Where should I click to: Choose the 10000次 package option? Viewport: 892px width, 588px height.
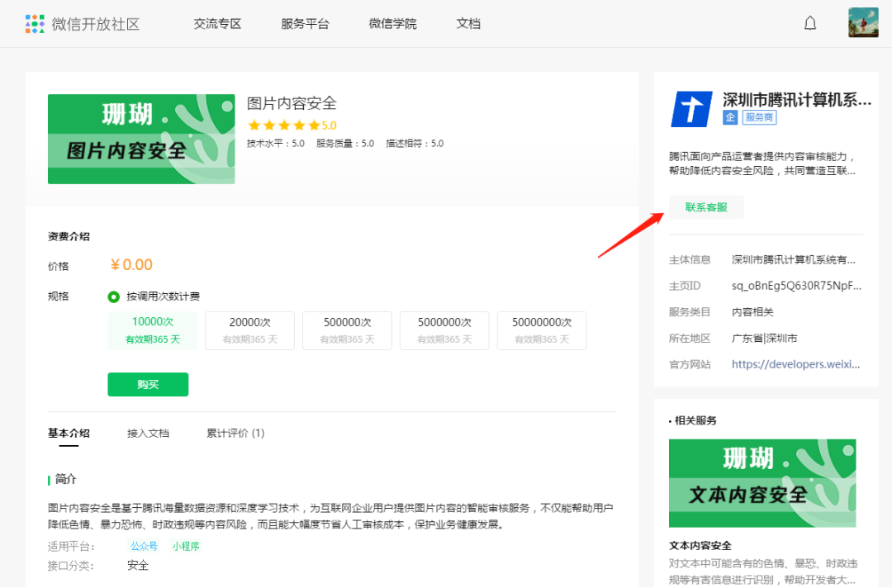pyautogui.click(x=153, y=330)
